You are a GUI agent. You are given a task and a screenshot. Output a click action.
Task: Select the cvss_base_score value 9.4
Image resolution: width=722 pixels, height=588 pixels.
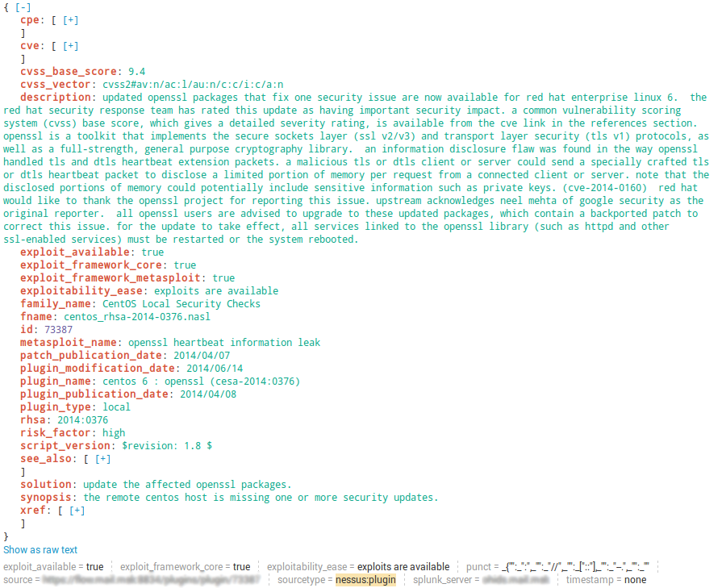(x=137, y=71)
